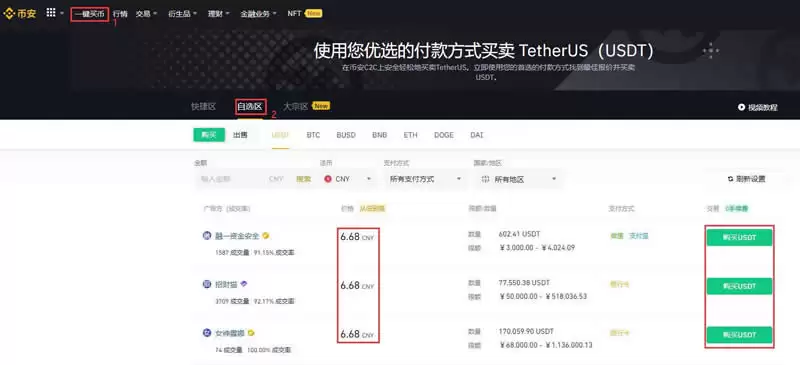This screenshot has width=800, height=365.
Task: Click the 6.68 CNY price in the 融一资金安全 row
Action: point(357,237)
